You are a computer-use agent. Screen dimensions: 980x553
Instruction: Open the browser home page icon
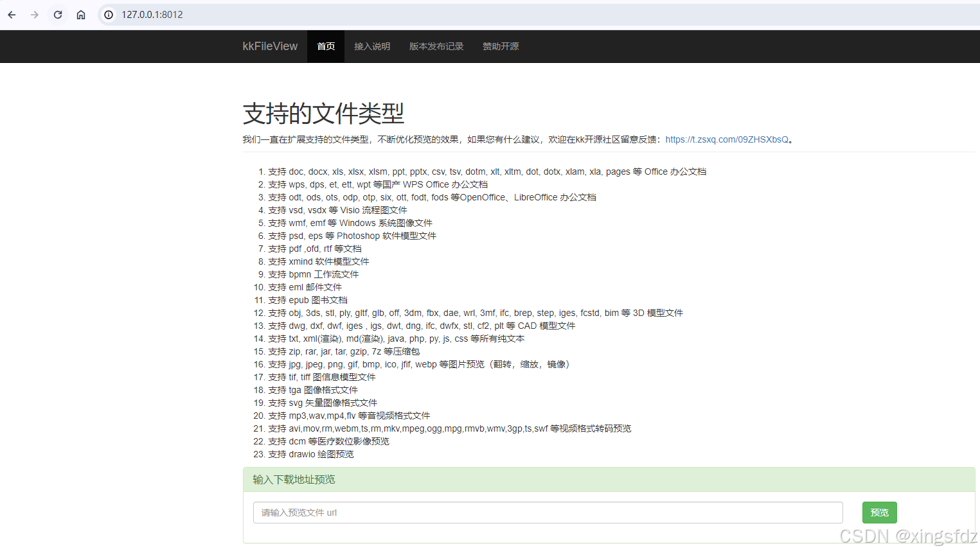[81, 15]
